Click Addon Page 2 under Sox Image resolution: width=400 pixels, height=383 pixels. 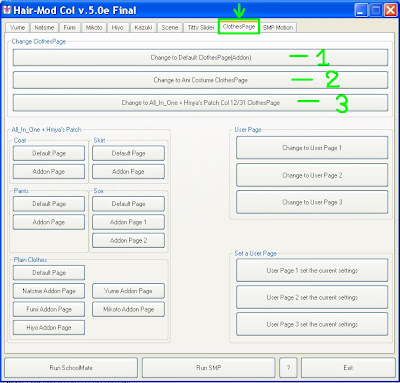[x=128, y=240]
